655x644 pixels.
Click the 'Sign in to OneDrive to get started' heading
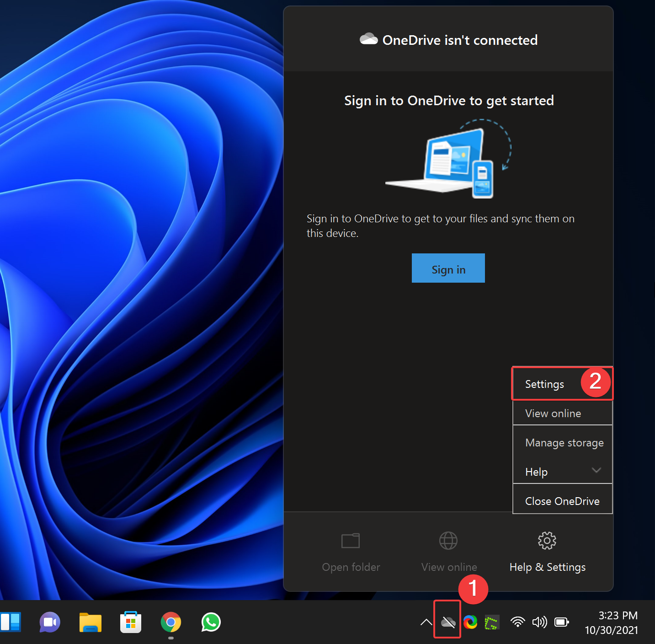tap(449, 101)
